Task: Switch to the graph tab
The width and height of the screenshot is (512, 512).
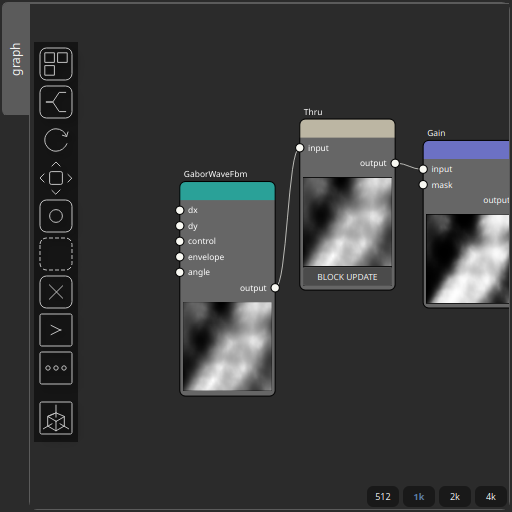Action: 16,59
